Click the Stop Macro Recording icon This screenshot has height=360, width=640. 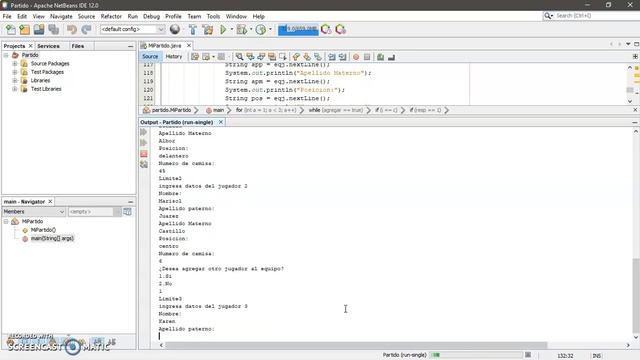pos(367,57)
